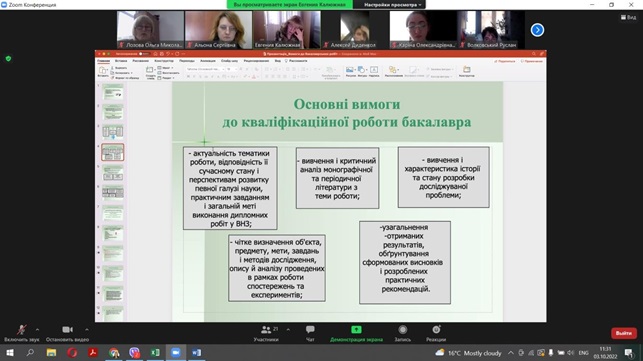Open the Конструктор ribbon tab

point(164,61)
